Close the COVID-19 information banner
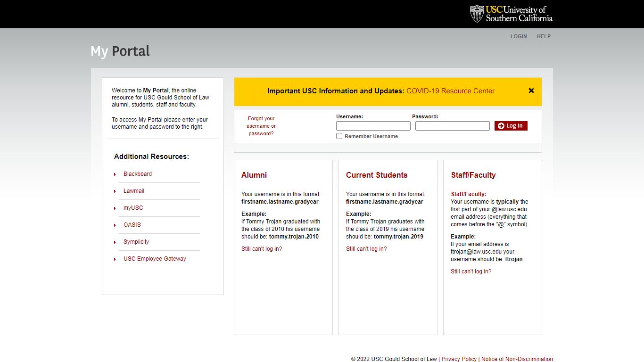The height and width of the screenshot is (362, 644). pos(531,90)
